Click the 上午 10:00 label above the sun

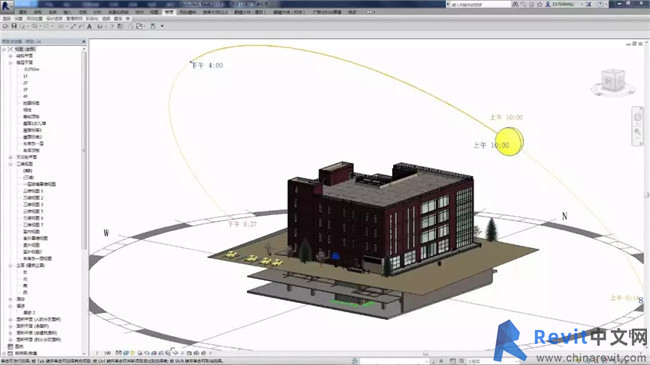(506, 117)
